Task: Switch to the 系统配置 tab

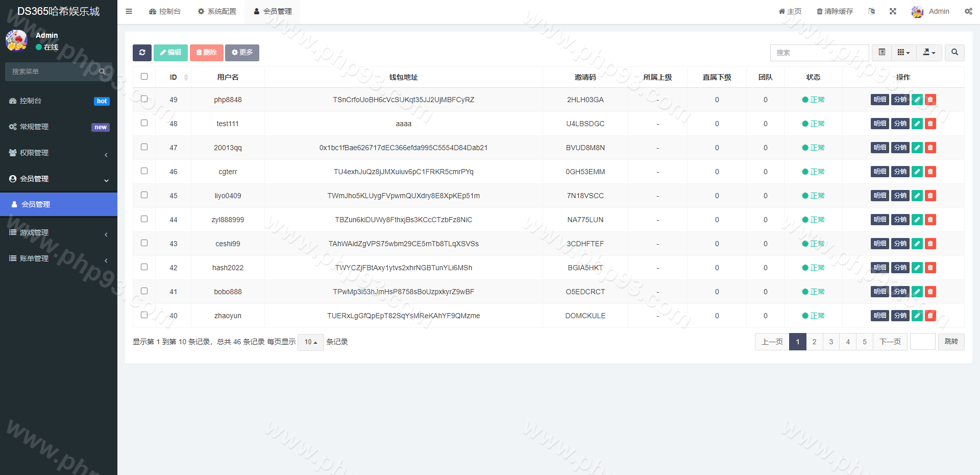Action: (x=217, y=11)
